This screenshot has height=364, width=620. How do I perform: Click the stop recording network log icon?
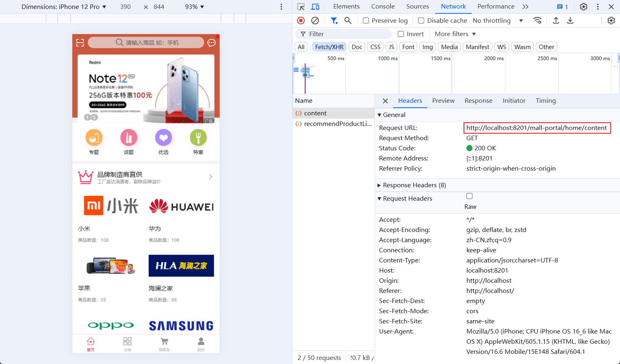301,20
